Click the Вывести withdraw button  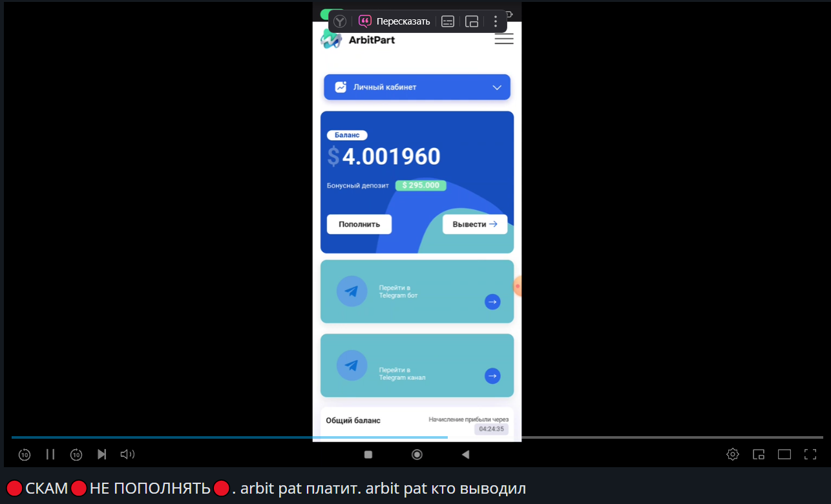point(475,224)
